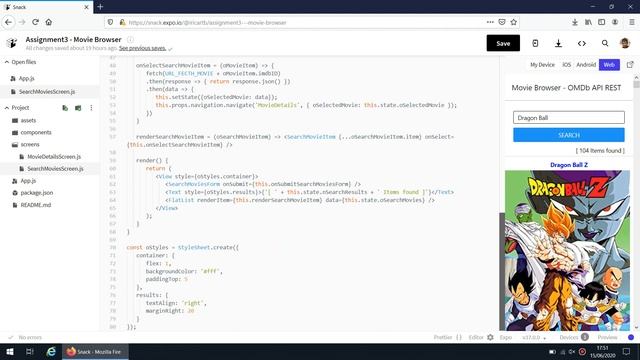Toggle the Preview panel switch
640x360 pixels.
[x=631, y=337]
